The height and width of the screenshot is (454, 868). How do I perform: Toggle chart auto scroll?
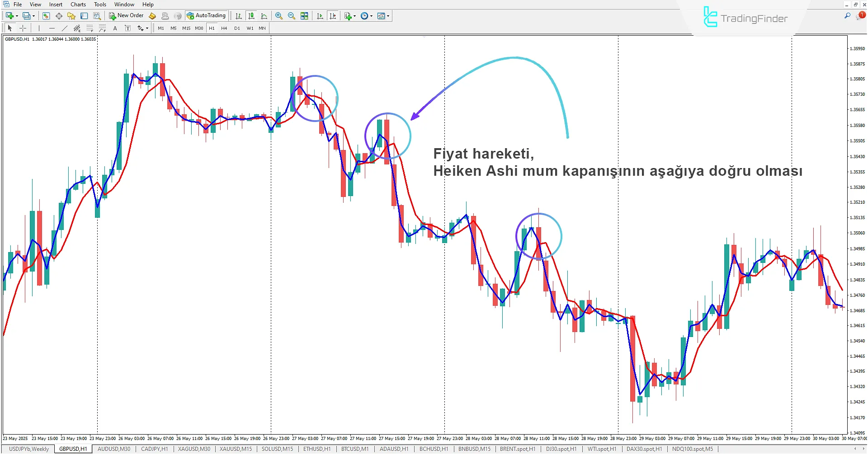coord(320,15)
